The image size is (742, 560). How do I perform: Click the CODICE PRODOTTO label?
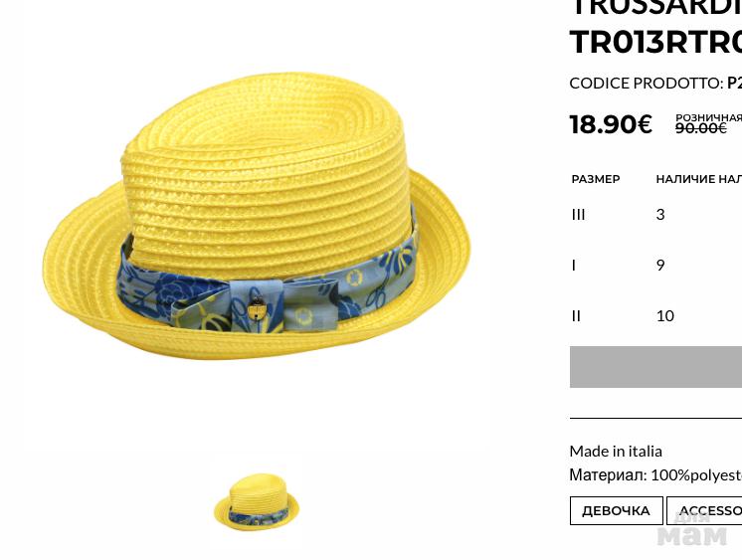(647, 84)
